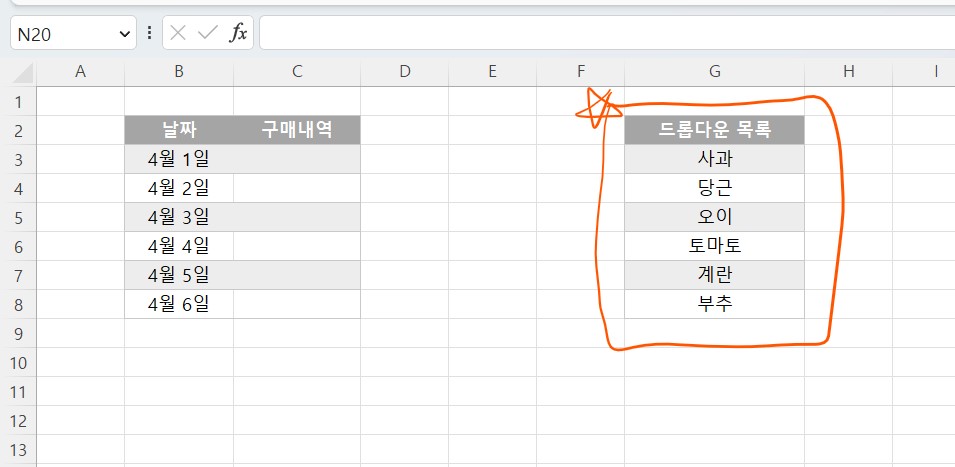This screenshot has height=467, width=955.
Task: Select empty 구매내역 cell beside 4월 3일
Action: (297, 217)
